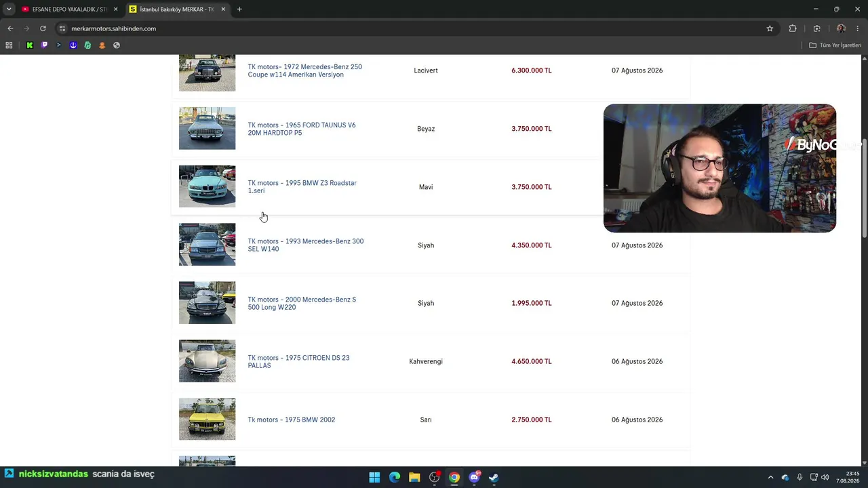Click the 1.995.000 TL price
Screen dimensions: 868x488
532,303
